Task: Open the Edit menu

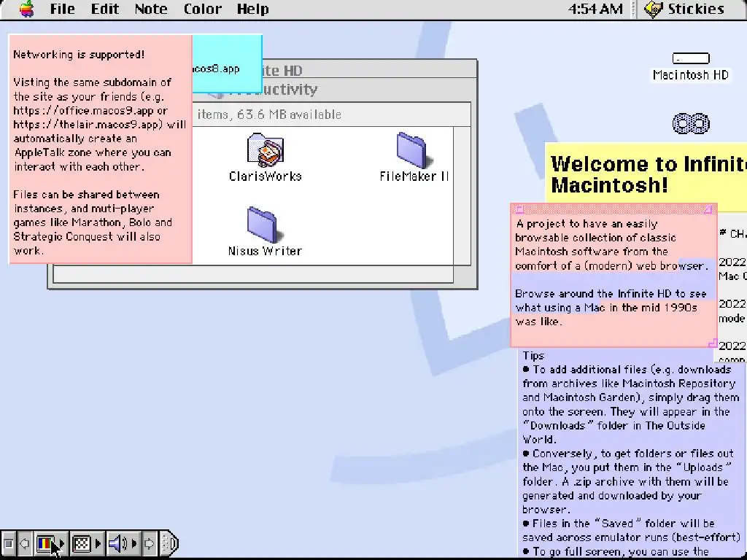Action: tap(105, 9)
